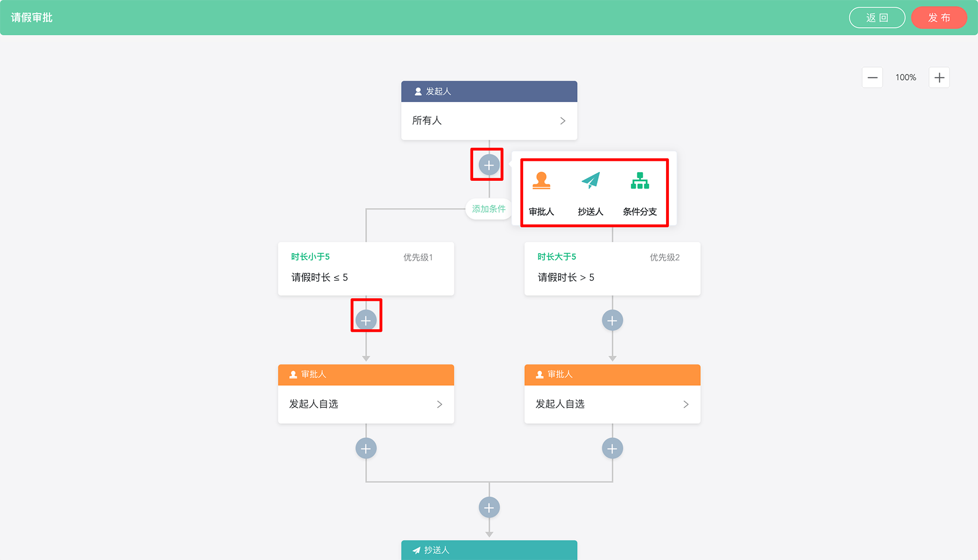Click person icon in right 审批人 header
The width and height of the screenshot is (978, 560).
coord(540,375)
